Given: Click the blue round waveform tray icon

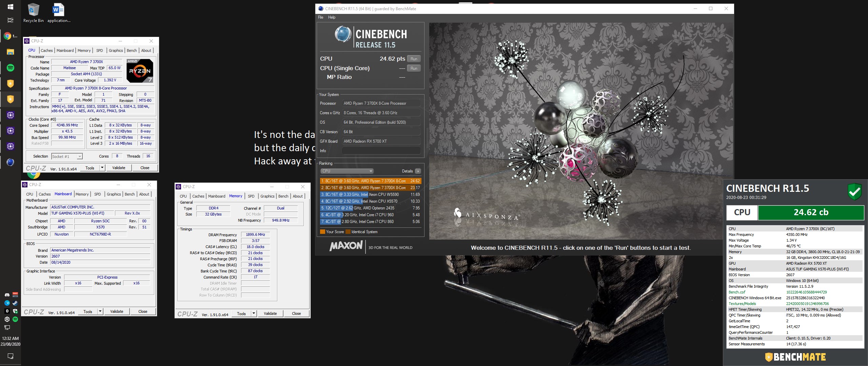Looking at the screenshot, I should click(x=7, y=303).
